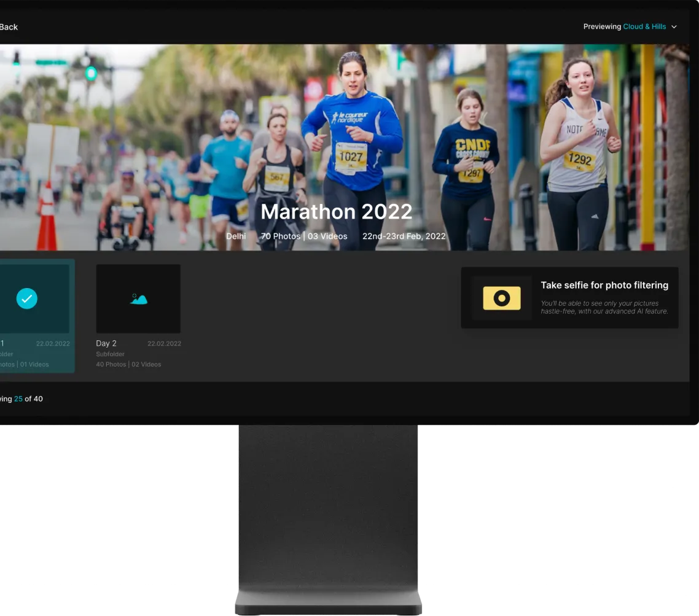
Task: Select the Day 2 folder name label
Action: point(106,343)
